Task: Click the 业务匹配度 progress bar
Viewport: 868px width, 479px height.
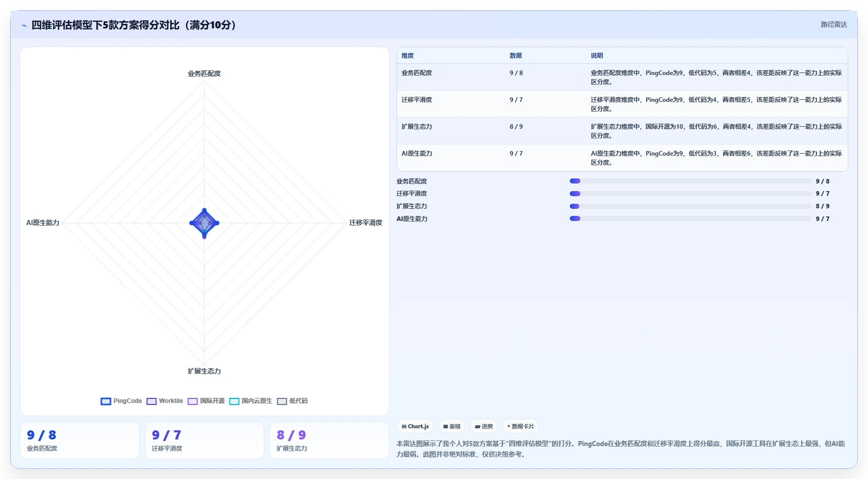Action: coord(690,181)
